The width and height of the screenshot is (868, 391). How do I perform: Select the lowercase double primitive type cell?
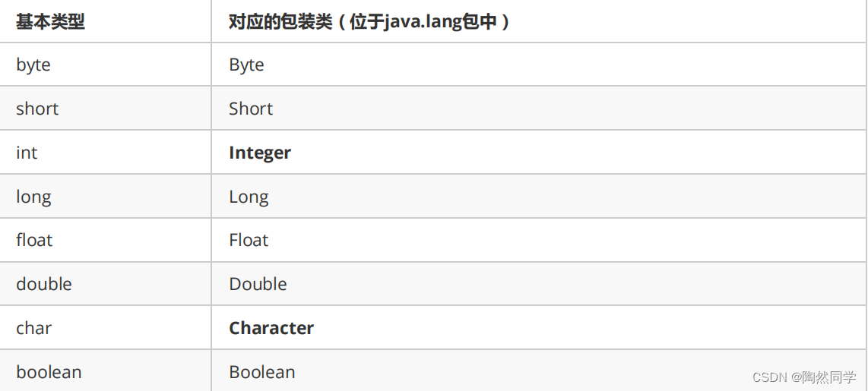point(44,284)
